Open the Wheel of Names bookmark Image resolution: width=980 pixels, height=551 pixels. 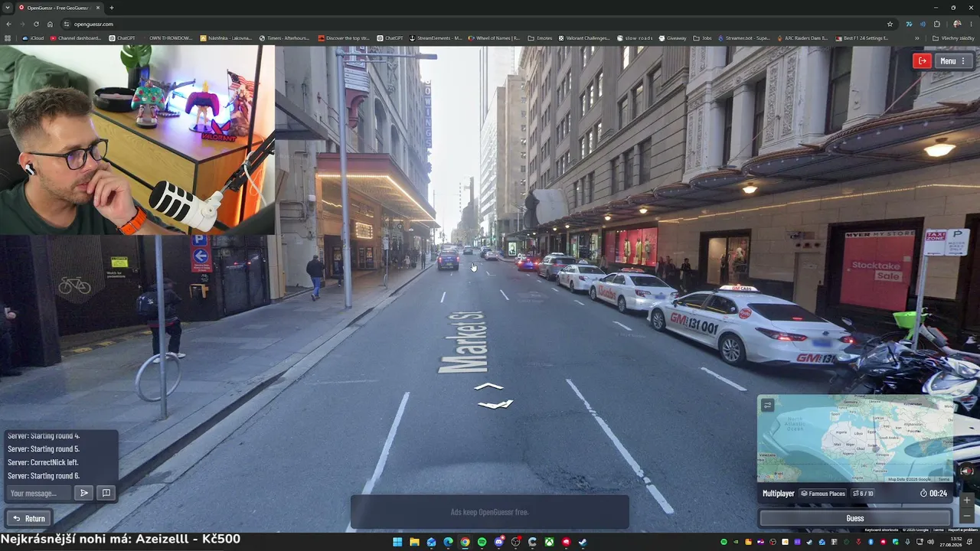tap(494, 37)
